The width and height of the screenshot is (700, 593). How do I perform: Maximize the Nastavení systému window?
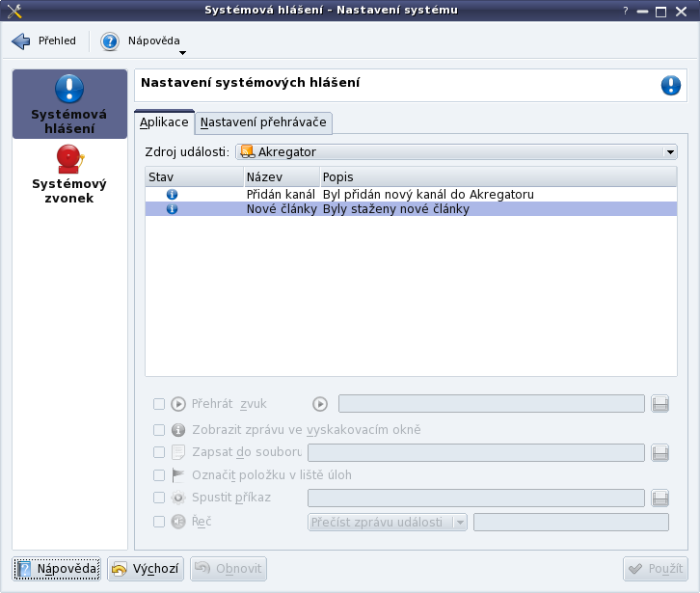660,12
